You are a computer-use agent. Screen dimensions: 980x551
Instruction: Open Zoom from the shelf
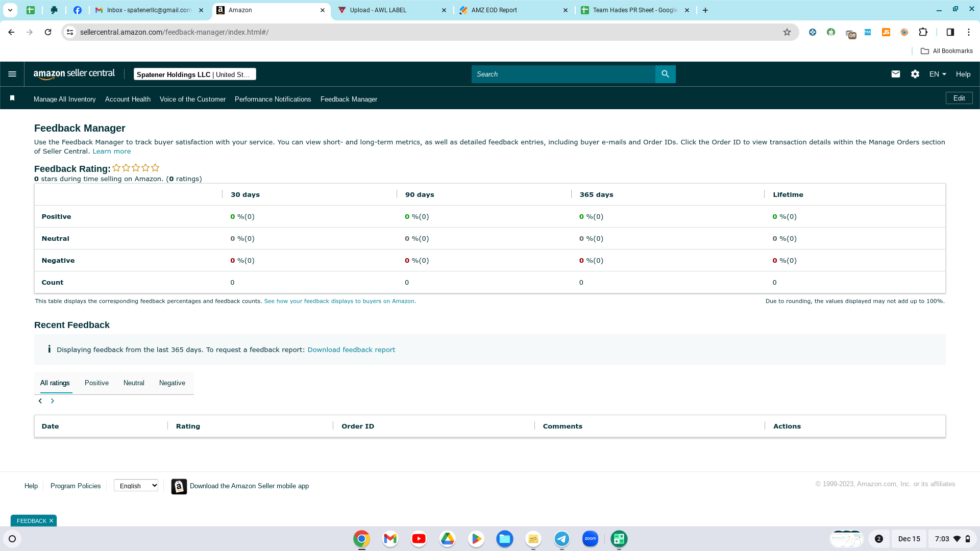coord(590,539)
